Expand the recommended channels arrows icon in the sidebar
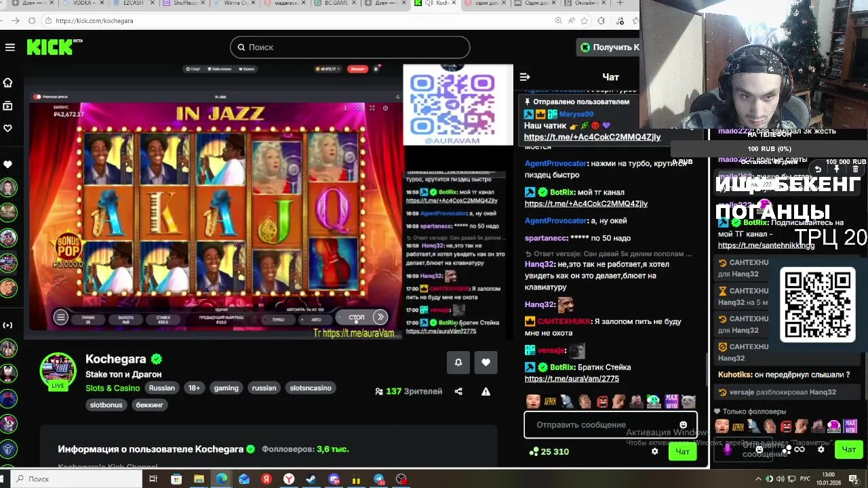The width and height of the screenshot is (868, 488). pos(7,325)
